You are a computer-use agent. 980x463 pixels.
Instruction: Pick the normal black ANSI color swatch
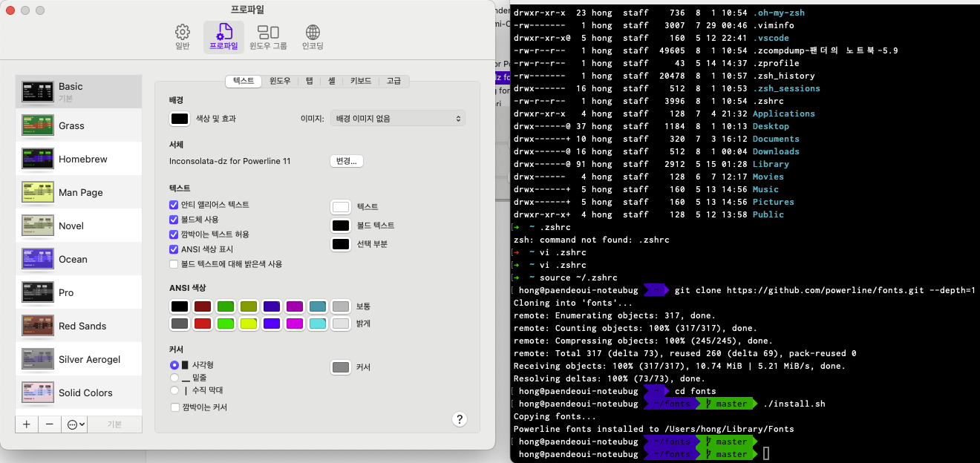point(180,306)
